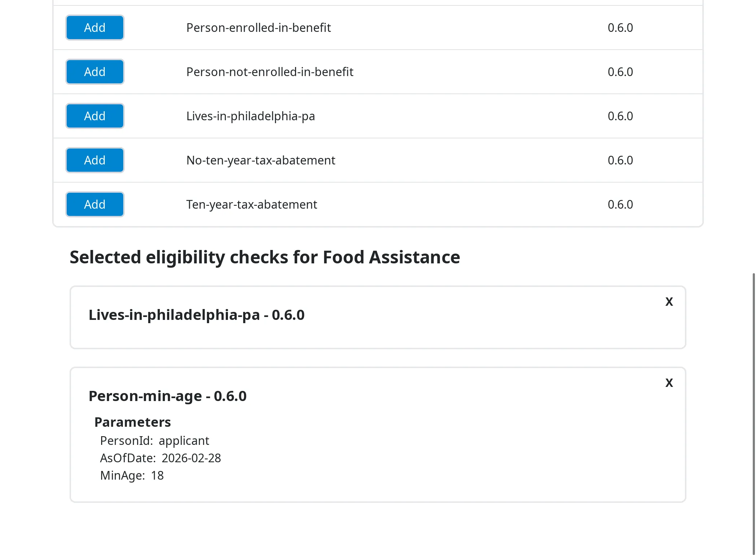Click the page scrollbar on the right
Image resolution: width=756 pixels, height=555 pixels.
coord(753,398)
